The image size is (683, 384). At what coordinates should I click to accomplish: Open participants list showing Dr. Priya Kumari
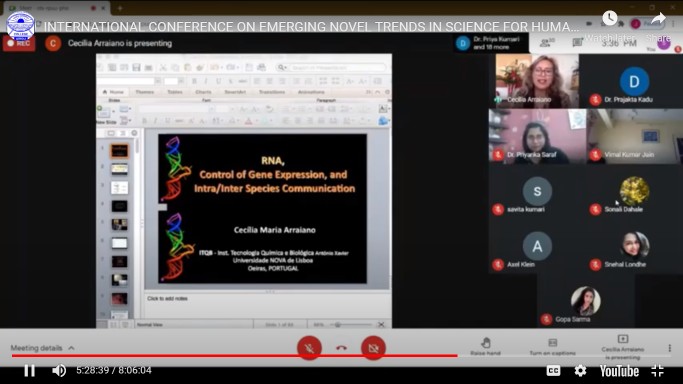(490, 43)
